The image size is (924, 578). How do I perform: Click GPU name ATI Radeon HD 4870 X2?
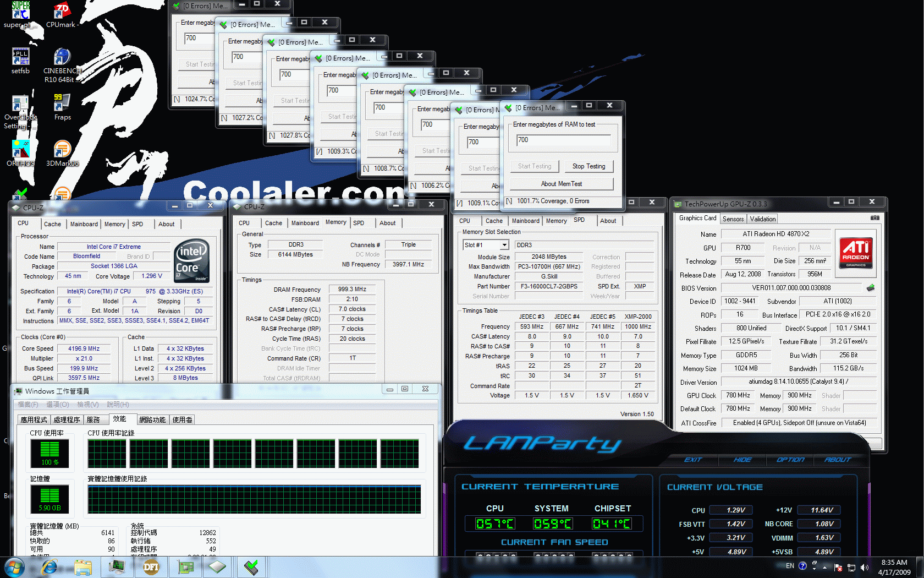tap(776, 234)
